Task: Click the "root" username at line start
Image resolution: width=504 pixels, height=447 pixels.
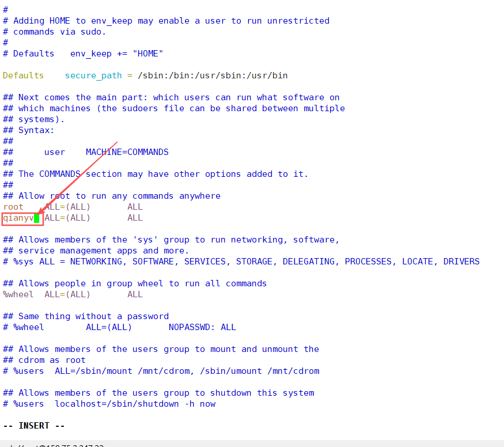Action: pos(13,207)
